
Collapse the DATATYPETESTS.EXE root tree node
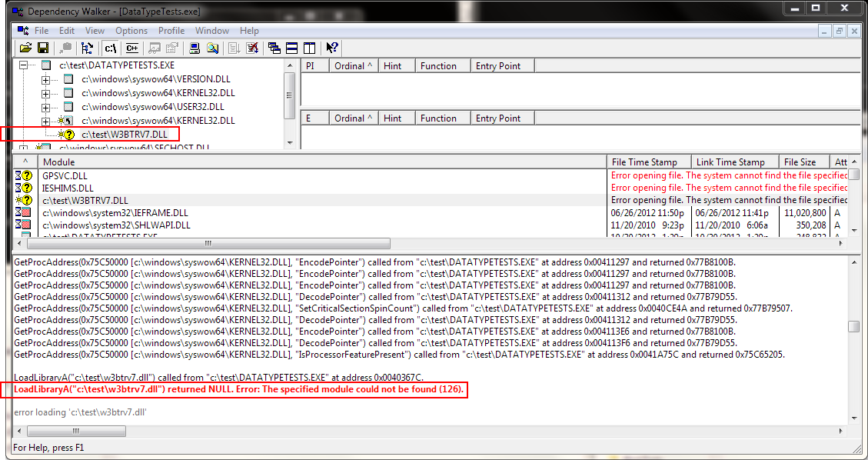pyautogui.click(x=23, y=65)
